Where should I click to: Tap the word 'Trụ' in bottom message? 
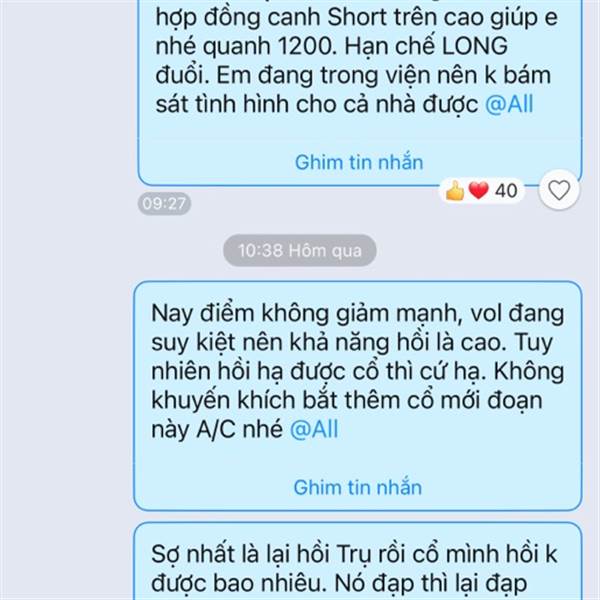coord(353,554)
